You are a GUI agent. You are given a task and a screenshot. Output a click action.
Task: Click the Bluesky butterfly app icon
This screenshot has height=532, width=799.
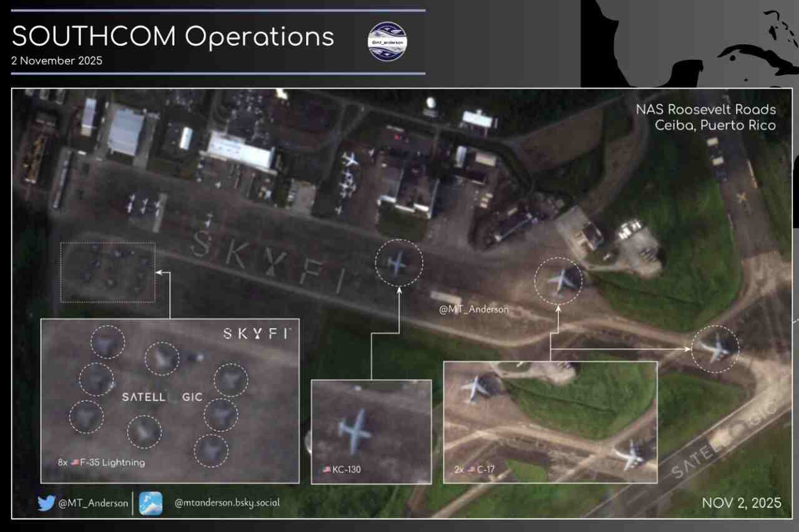tap(151, 503)
